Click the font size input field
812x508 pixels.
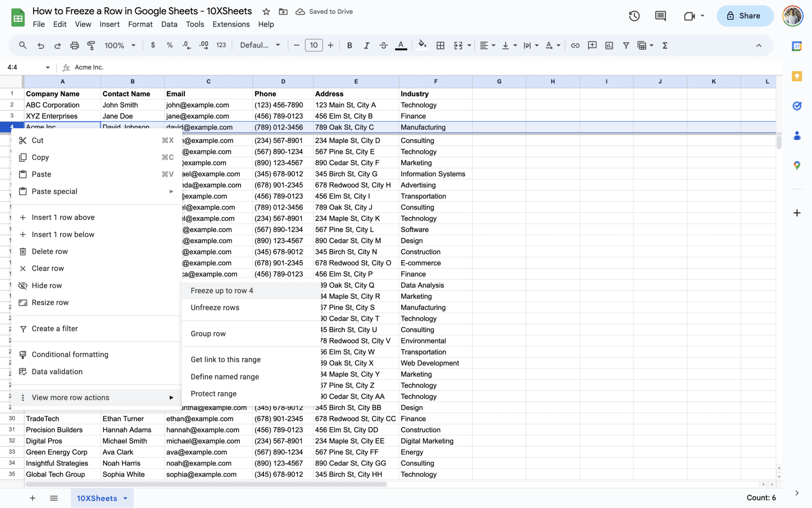314,45
